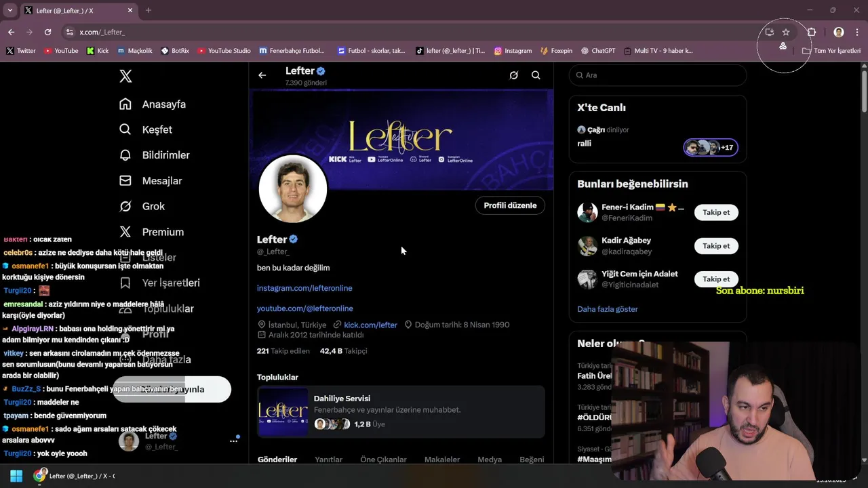Image resolution: width=868 pixels, height=488 pixels.
Task: Open the Maçkolik bookmark
Action: pos(135,51)
